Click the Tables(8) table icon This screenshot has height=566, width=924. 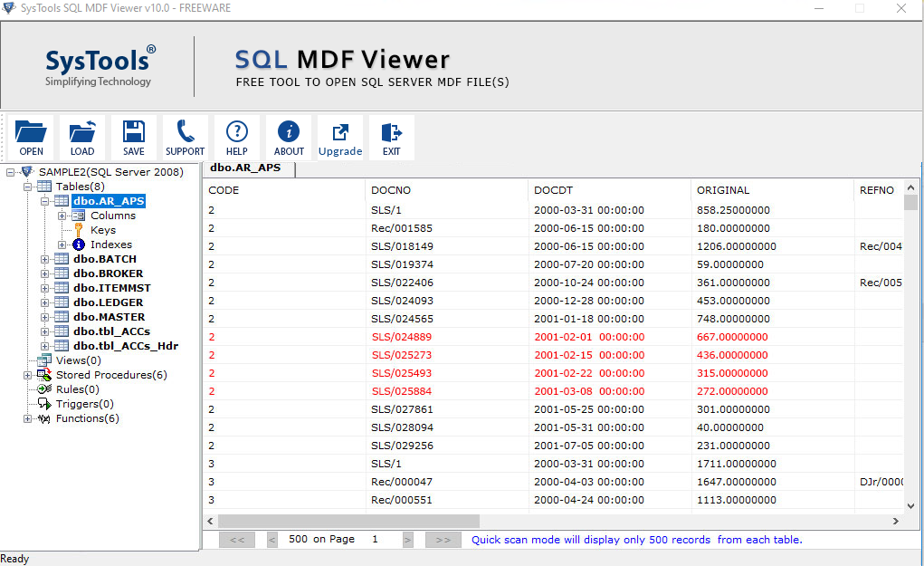(44, 187)
